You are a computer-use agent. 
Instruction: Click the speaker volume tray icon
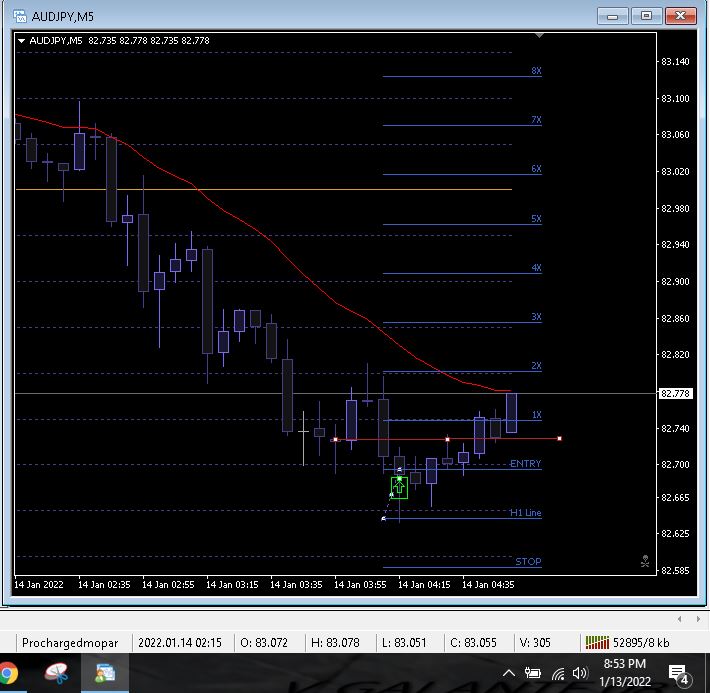tap(580, 674)
